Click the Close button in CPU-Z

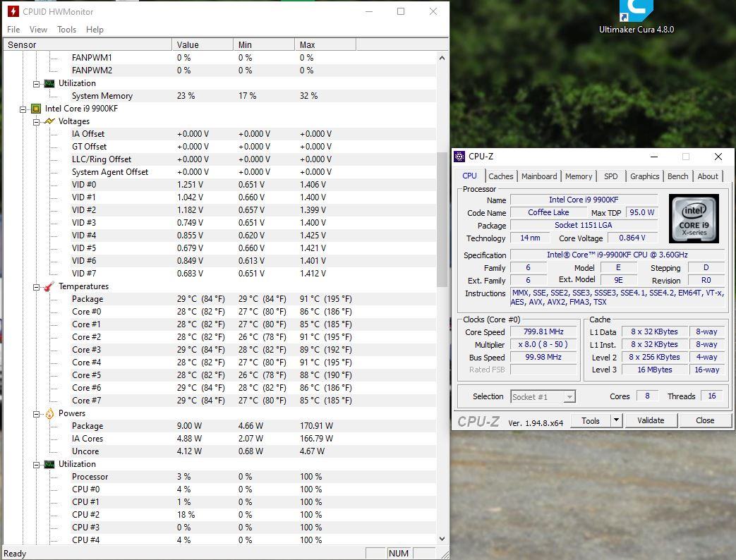click(x=704, y=420)
